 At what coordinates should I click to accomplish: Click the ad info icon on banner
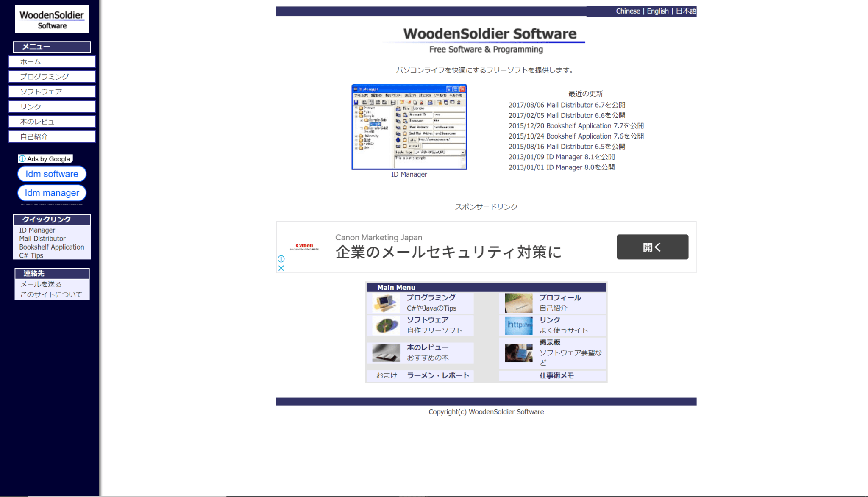pos(281,259)
